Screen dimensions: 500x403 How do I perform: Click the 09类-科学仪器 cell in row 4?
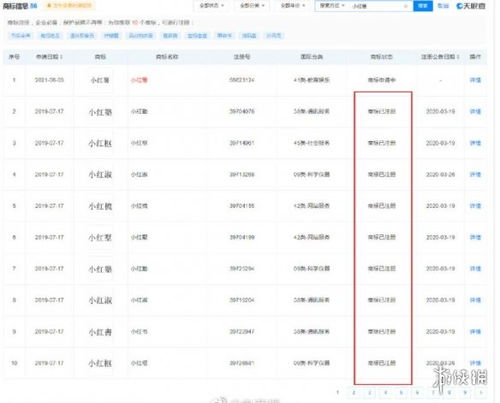[311, 174]
